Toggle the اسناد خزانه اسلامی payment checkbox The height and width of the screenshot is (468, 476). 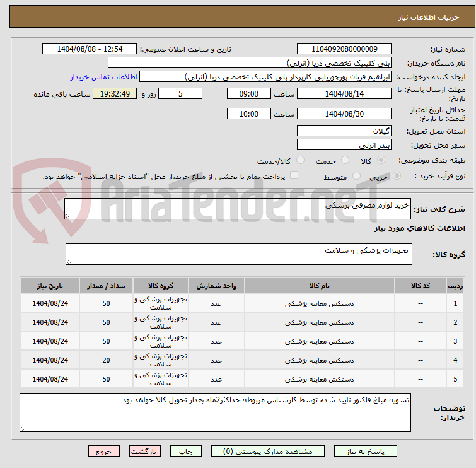[294, 175]
